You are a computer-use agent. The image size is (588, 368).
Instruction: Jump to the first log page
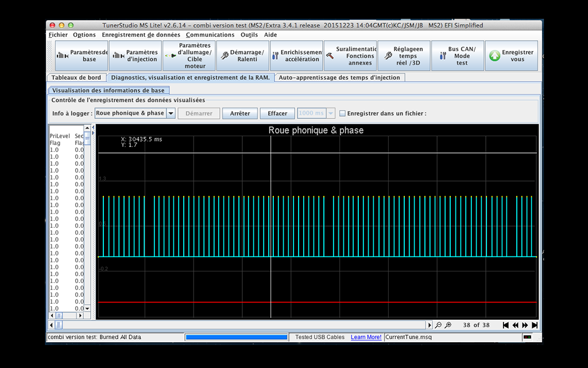point(506,325)
